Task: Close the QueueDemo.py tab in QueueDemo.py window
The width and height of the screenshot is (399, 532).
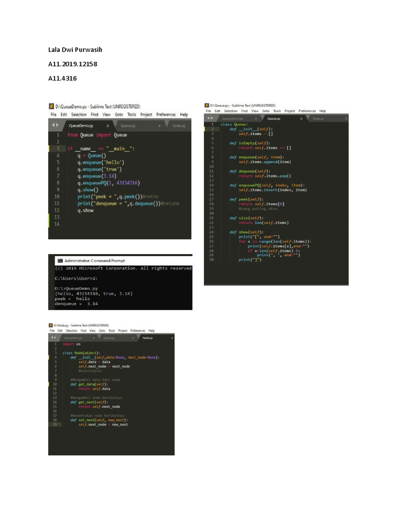Action: tap(108, 126)
